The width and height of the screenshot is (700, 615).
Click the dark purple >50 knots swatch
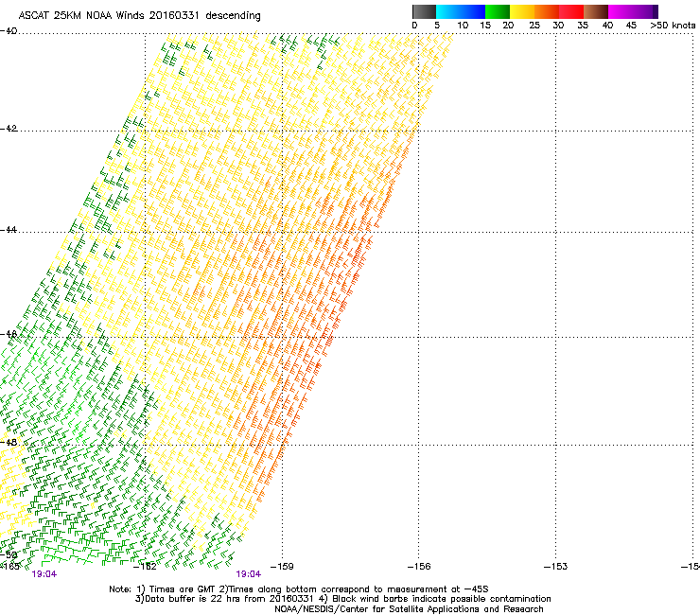[x=656, y=11]
